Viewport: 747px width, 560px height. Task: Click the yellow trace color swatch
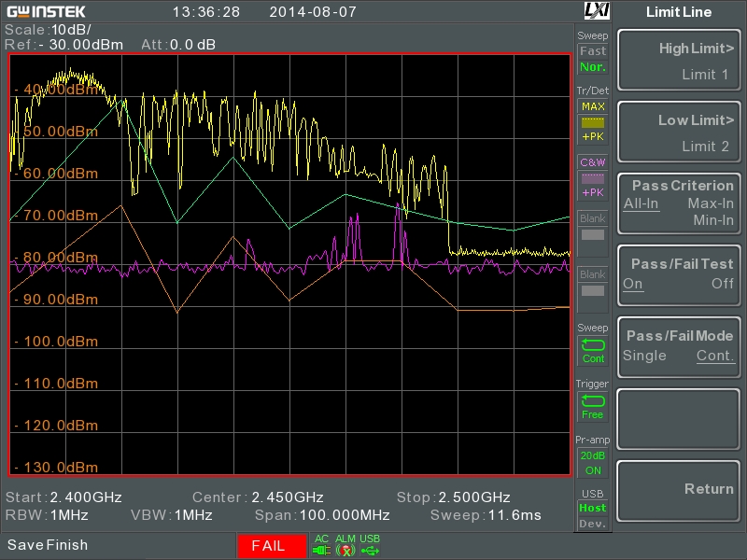point(593,123)
